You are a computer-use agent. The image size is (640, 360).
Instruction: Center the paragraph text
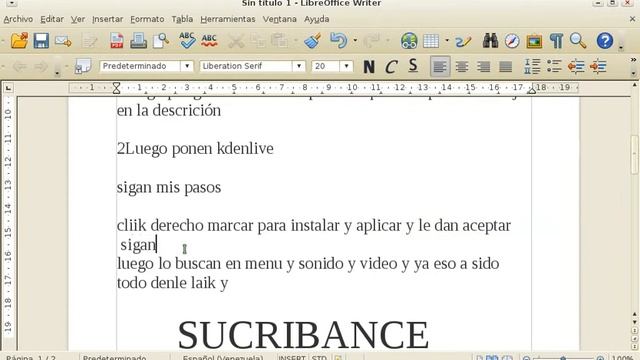click(x=462, y=66)
